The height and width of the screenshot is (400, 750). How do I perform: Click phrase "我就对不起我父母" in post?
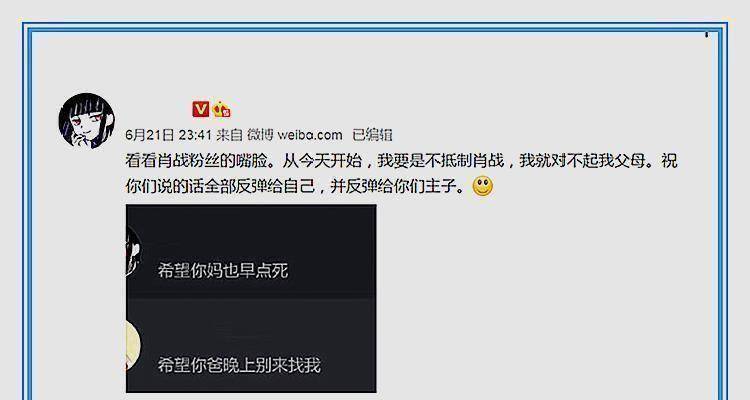[582, 160]
